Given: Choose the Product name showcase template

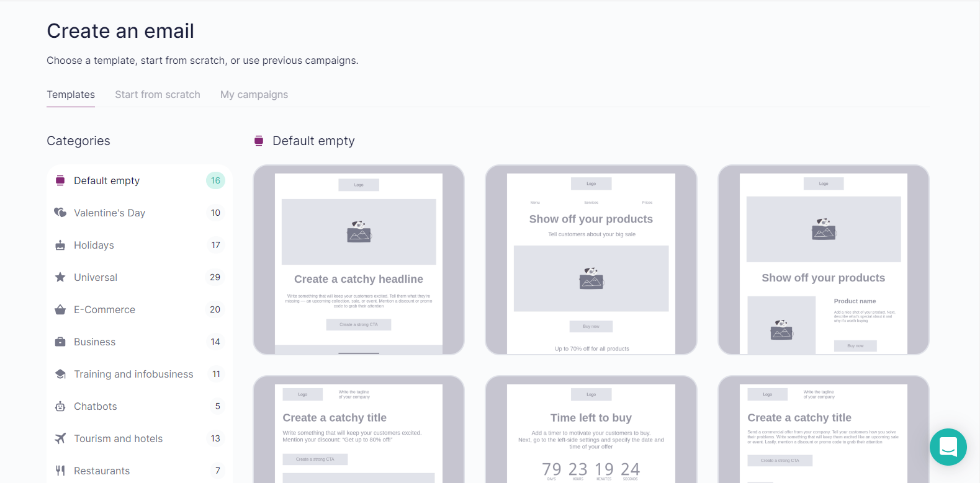Looking at the screenshot, I should pyautogui.click(x=823, y=260).
